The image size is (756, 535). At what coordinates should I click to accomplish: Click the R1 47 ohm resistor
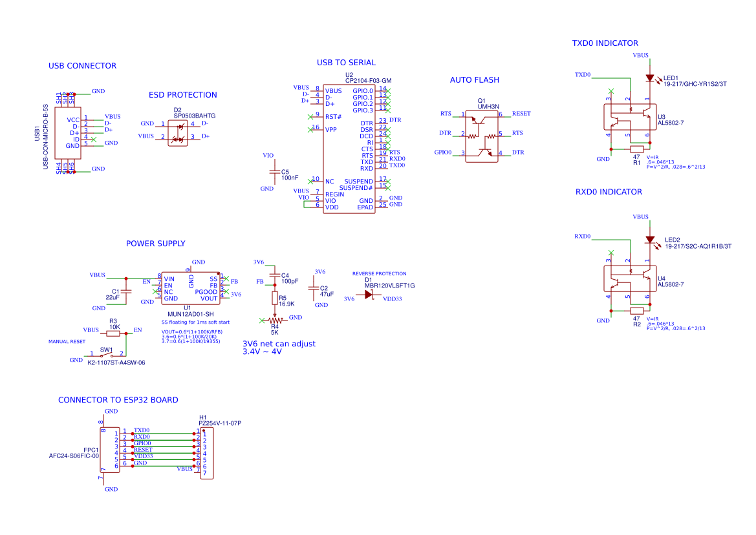point(637,149)
